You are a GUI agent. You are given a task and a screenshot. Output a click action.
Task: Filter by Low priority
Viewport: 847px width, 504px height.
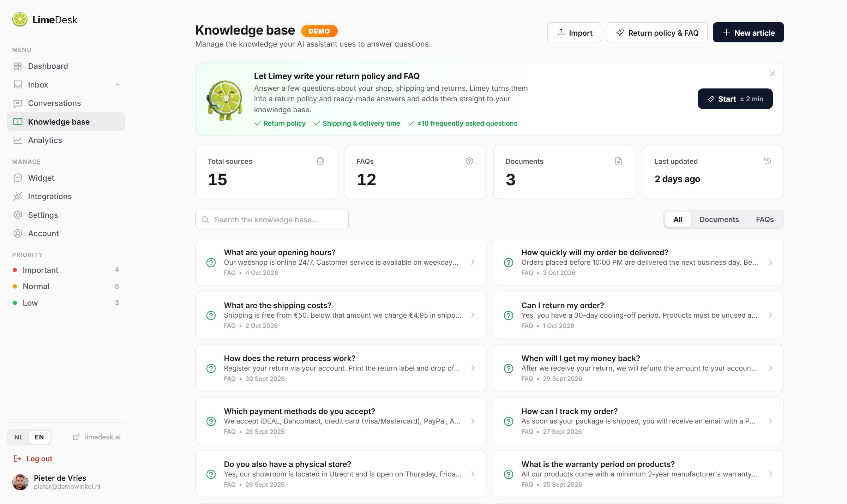pyautogui.click(x=66, y=303)
